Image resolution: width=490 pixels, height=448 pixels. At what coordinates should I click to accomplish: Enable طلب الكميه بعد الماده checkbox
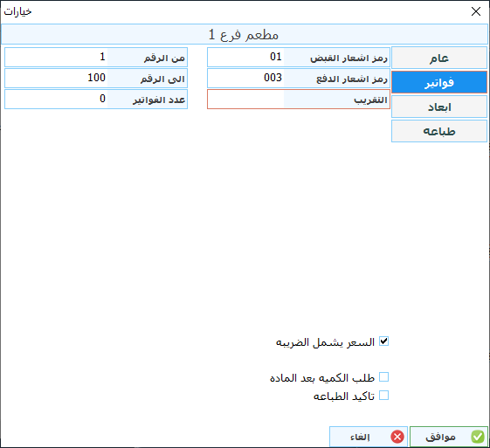[x=383, y=377]
